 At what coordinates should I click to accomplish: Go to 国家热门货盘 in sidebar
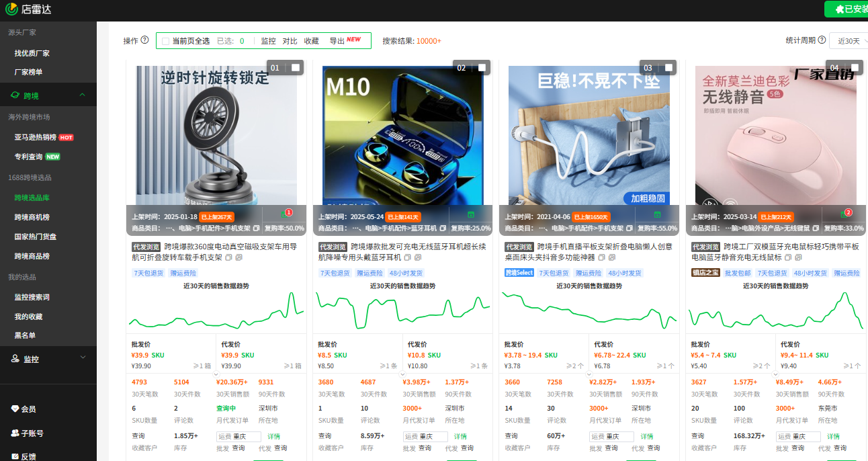tap(36, 237)
